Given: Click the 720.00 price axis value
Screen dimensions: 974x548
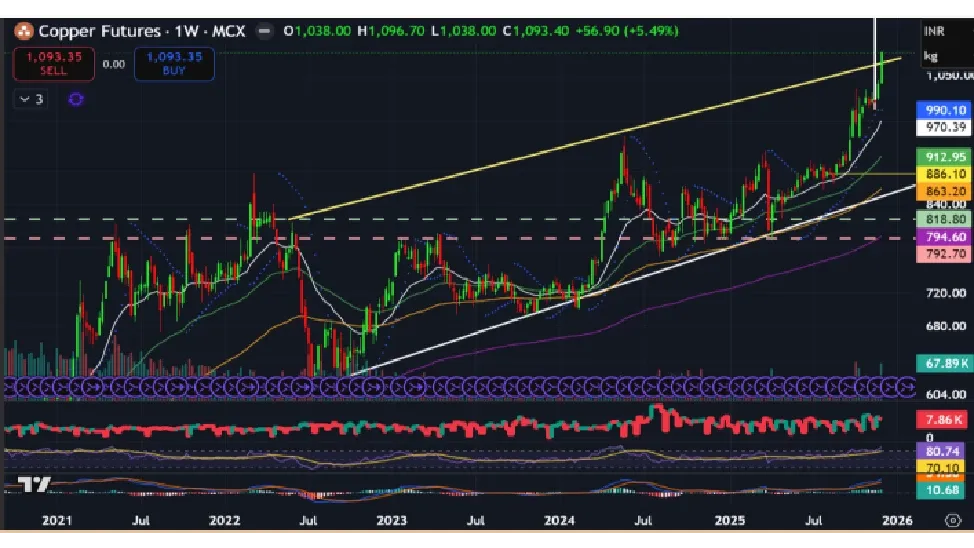Looking at the screenshot, I should click(x=945, y=293).
